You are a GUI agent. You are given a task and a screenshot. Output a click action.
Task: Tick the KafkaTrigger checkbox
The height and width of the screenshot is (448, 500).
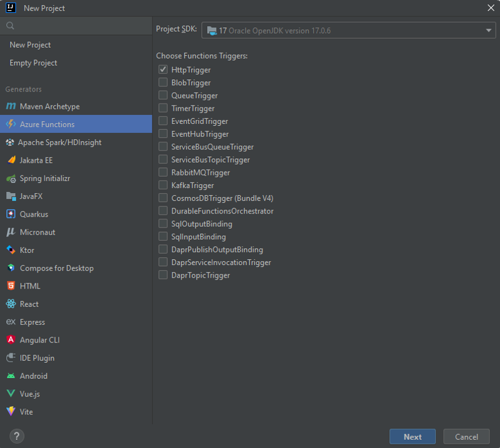point(163,185)
